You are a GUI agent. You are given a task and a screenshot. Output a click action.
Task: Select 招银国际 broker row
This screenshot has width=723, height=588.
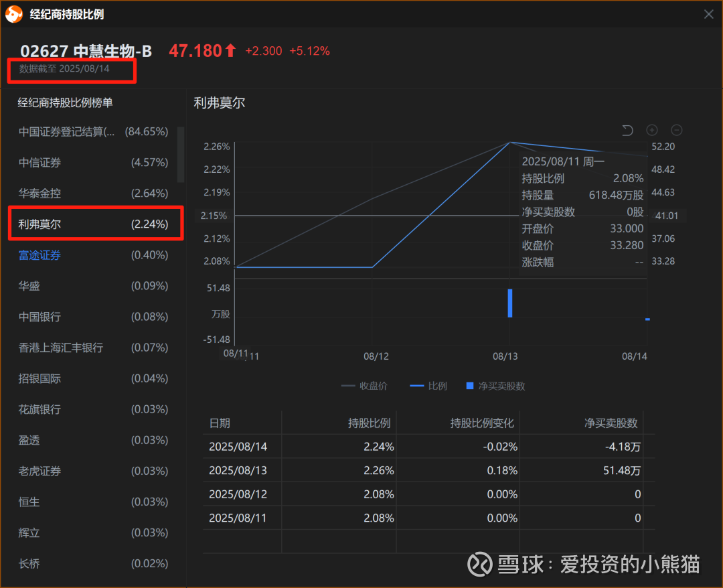93,378
